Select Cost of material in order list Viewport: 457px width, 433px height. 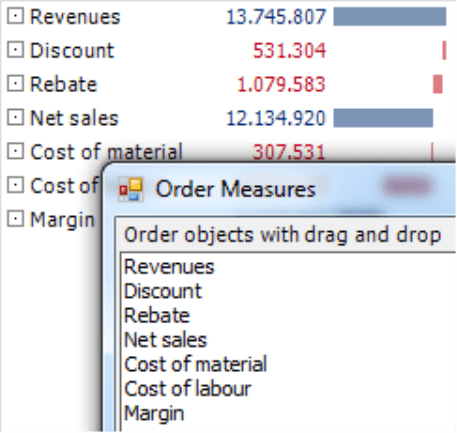click(x=196, y=364)
